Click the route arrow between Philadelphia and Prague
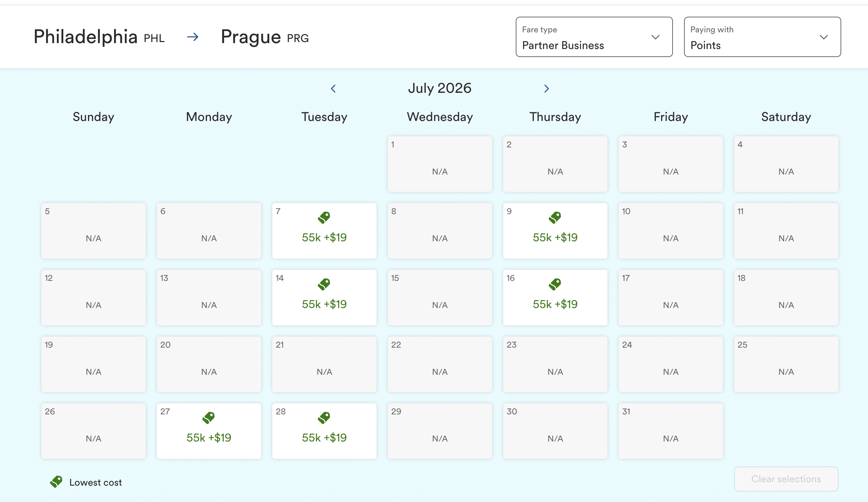The image size is (868, 502). [193, 37]
